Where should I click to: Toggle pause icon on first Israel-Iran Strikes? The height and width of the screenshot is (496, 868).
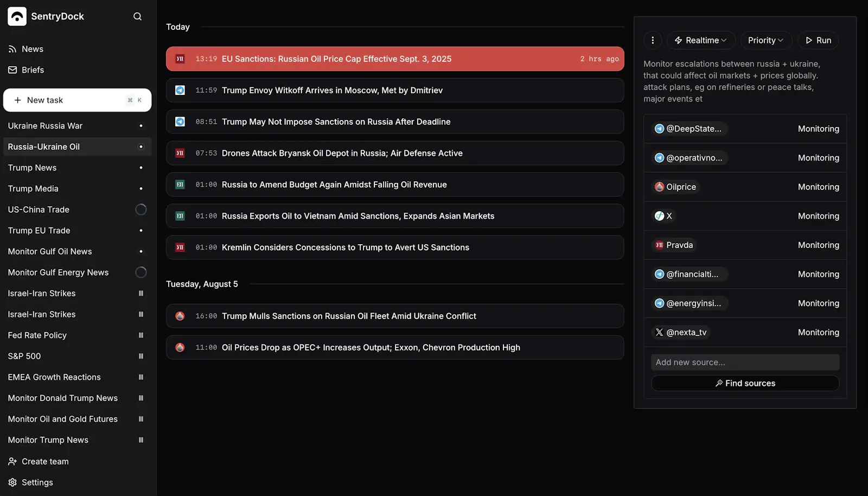(x=141, y=294)
